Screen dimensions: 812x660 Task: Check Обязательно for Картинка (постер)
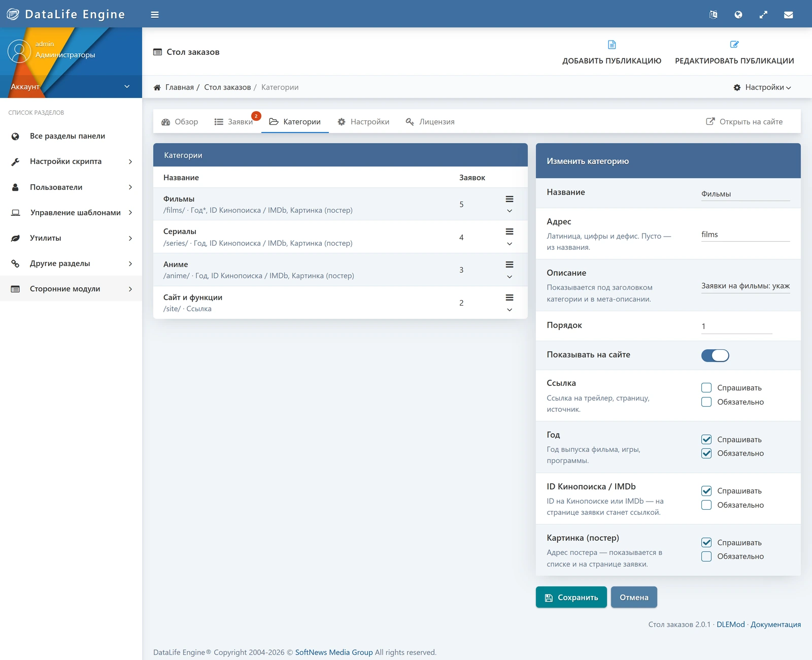706,556
